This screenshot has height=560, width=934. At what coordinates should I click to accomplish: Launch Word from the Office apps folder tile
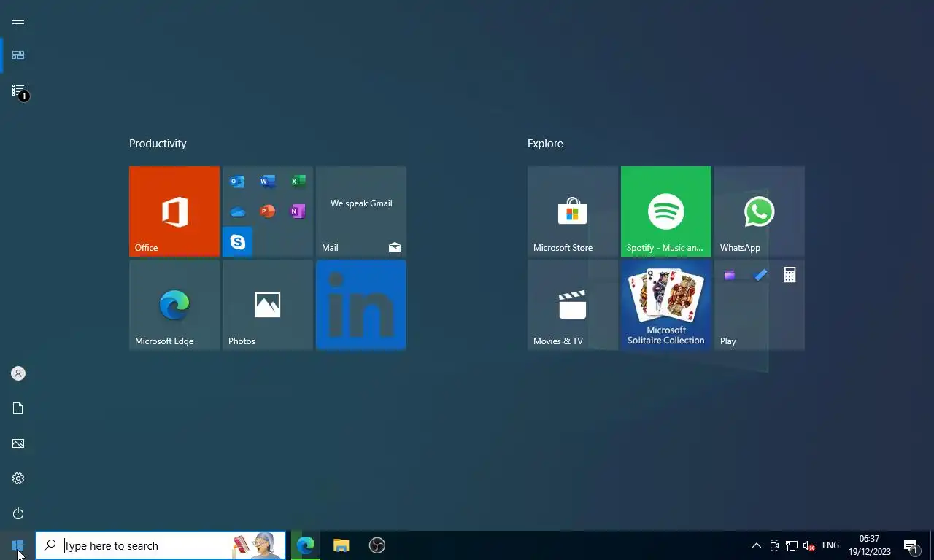click(267, 182)
